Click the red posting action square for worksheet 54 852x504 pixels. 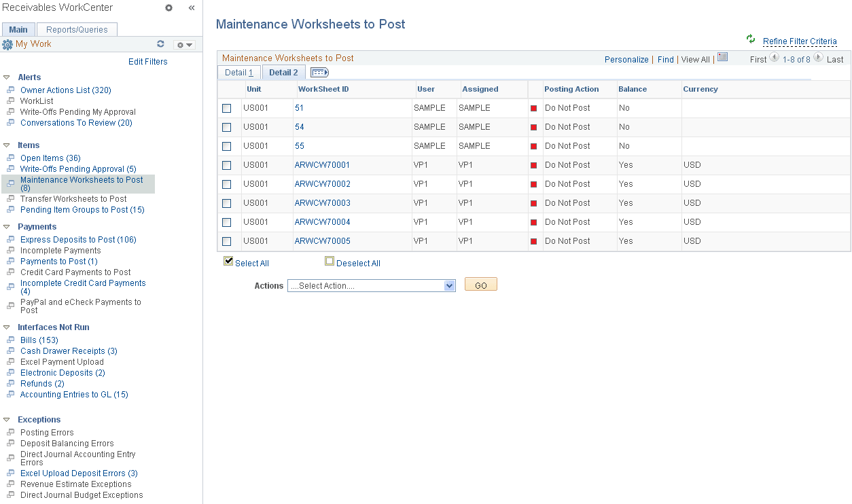(535, 126)
